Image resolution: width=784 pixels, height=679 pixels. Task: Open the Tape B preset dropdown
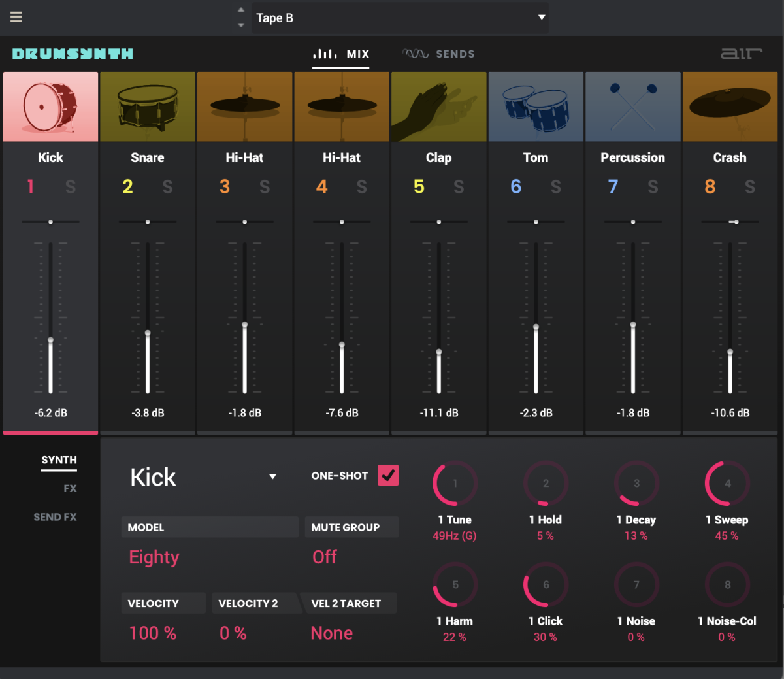click(400, 18)
